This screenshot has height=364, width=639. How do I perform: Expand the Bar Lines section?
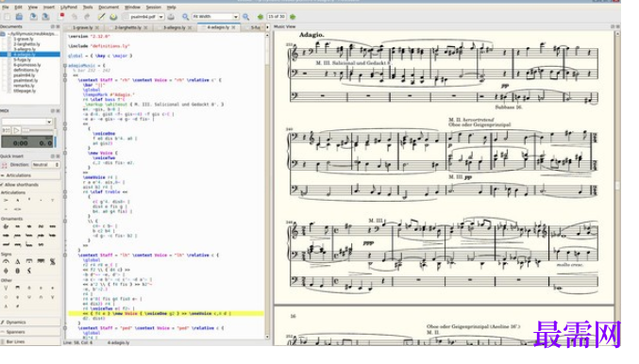(30, 342)
